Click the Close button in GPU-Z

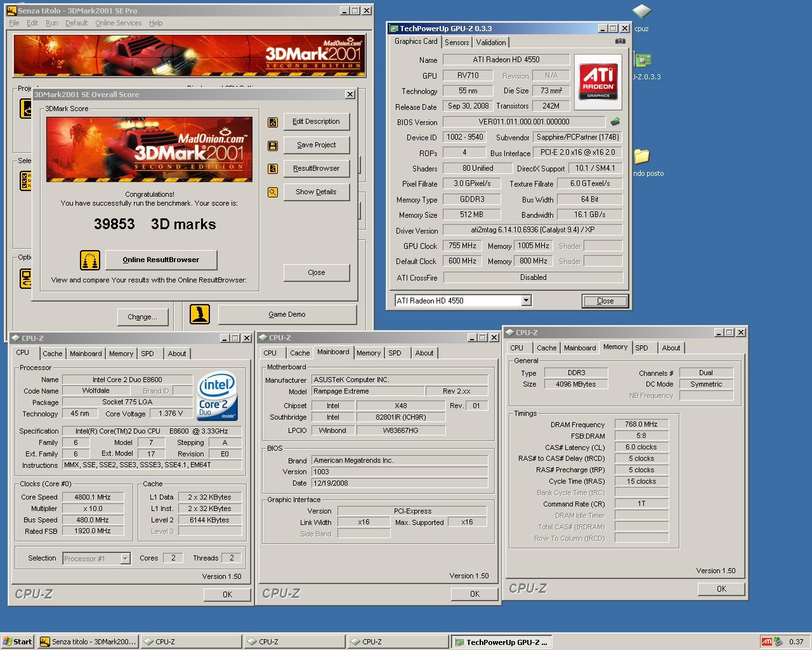coord(605,301)
